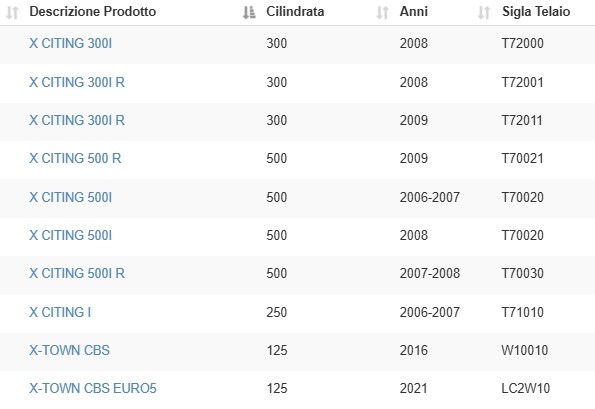Open X CITING 300I R 2009 link
595x409 pixels.
[77, 120]
